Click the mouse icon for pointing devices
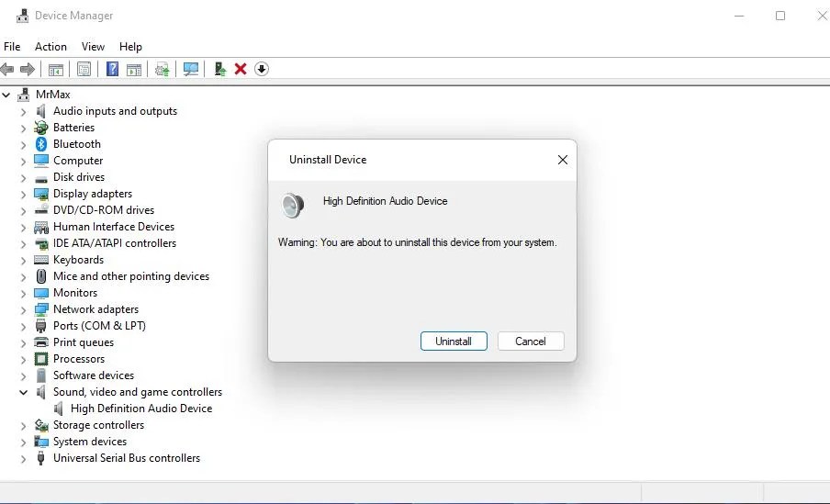This screenshot has height=504, width=830. click(x=40, y=276)
